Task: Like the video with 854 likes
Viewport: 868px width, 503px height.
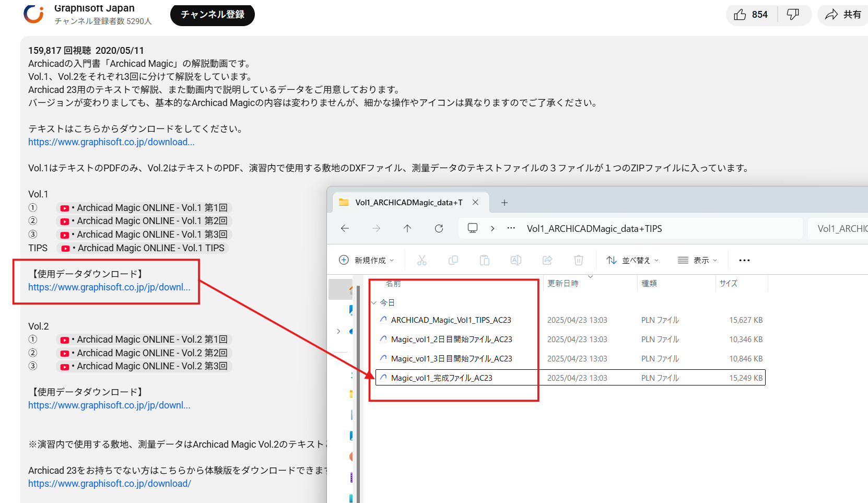Action: (752, 15)
